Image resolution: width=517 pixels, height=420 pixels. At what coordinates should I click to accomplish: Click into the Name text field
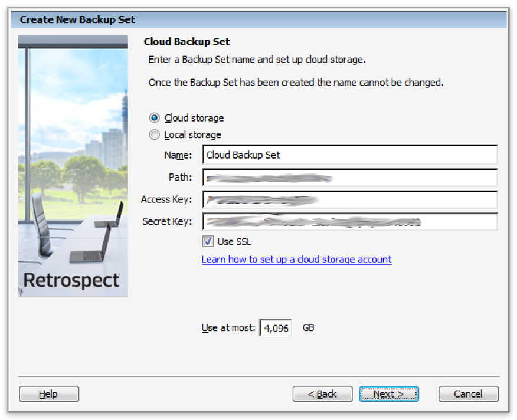[350, 155]
